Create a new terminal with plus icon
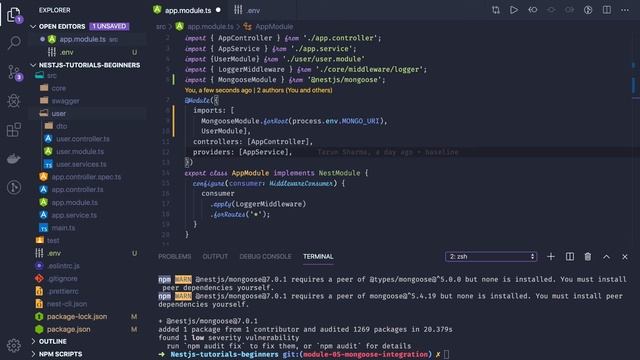640x360 pixels. click(551, 257)
